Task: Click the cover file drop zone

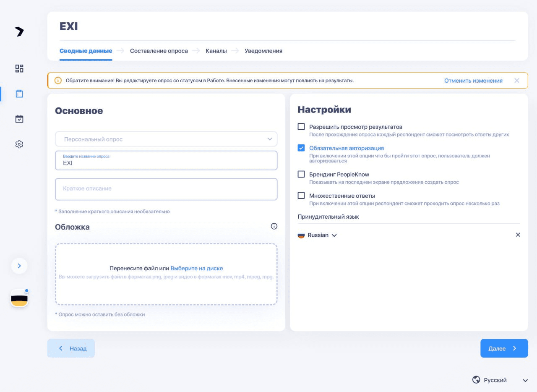Action: 166,274
